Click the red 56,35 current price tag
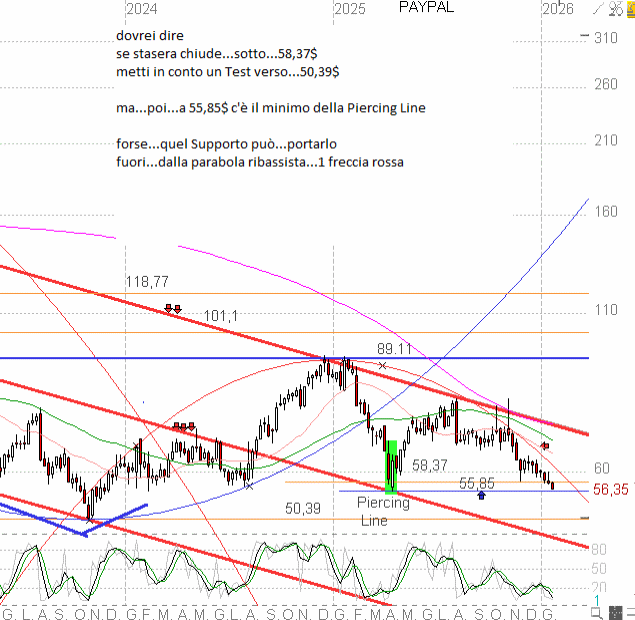635x620 pixels. tap(611, 489)
